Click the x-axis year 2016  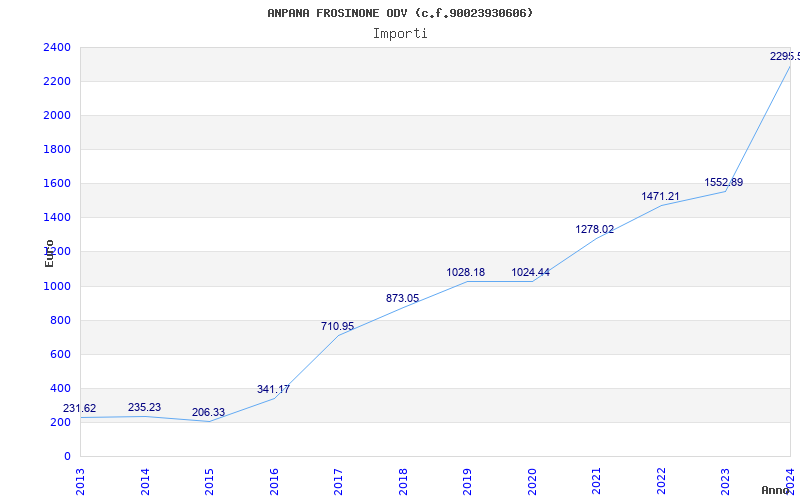tap(274, 481)
